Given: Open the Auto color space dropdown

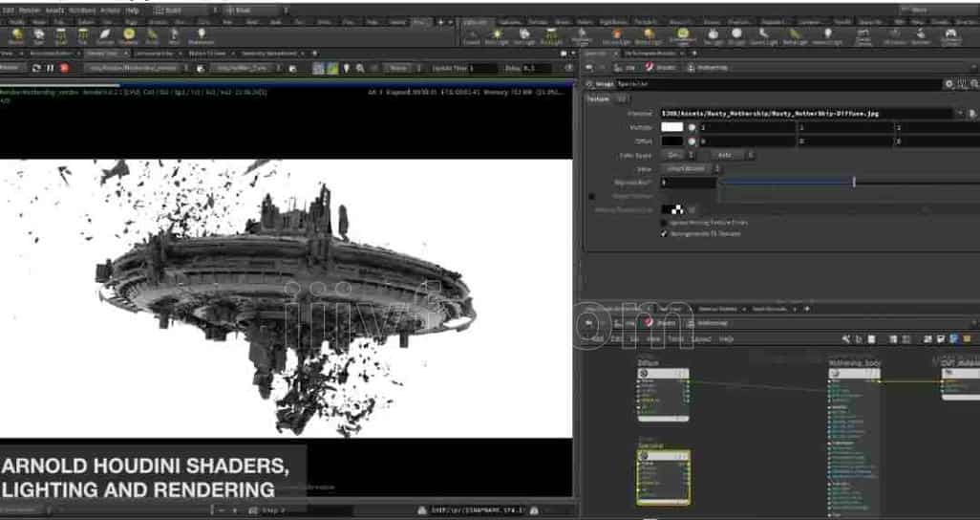Looking at the screenshot, I should pos(732,155).
